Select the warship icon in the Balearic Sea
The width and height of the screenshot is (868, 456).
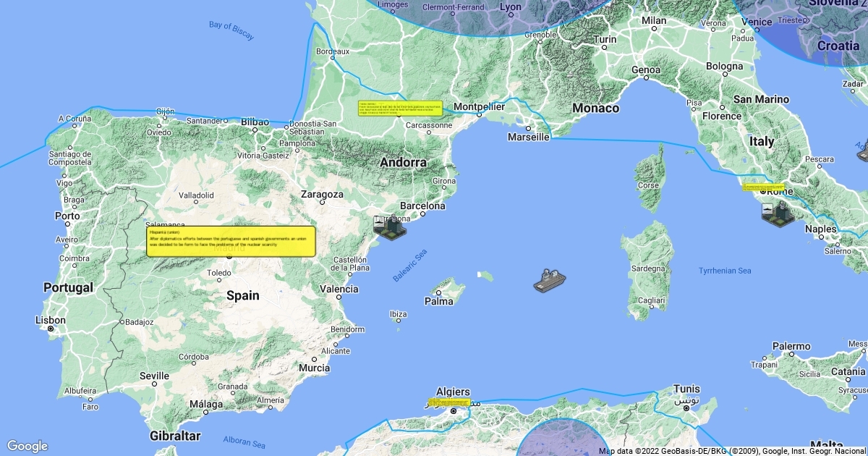click(x=550, y=280)
